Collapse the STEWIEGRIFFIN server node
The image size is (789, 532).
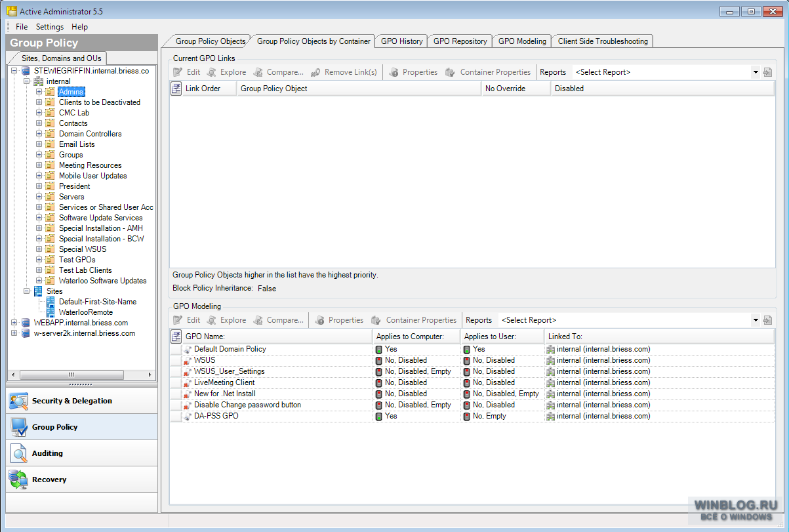14,71
